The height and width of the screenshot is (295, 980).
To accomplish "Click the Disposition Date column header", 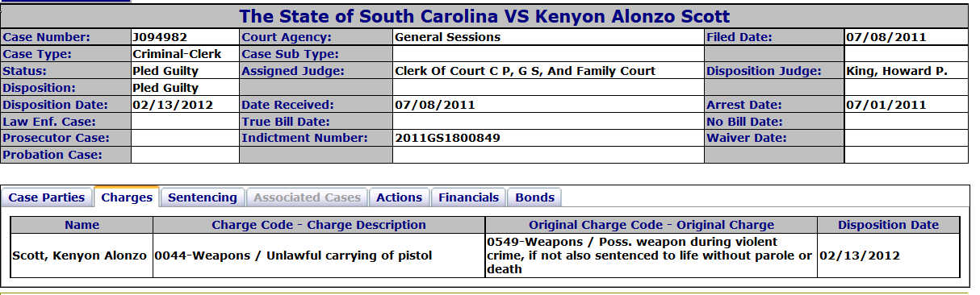I will [x=889, y=225].
